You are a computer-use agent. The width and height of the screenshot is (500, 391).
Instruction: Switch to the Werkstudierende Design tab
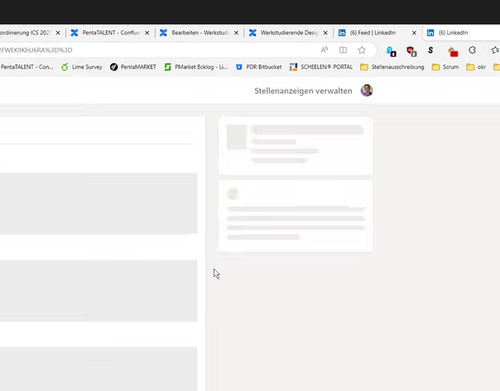(x=289, y=33)
